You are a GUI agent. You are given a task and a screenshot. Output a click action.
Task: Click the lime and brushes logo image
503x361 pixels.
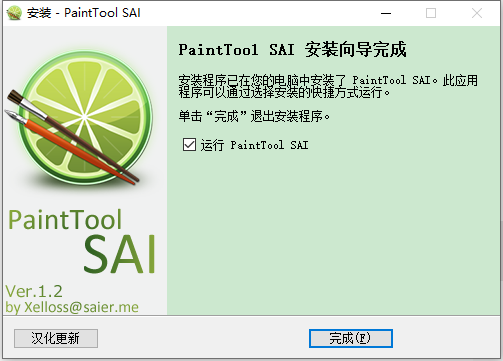point(79,118)
